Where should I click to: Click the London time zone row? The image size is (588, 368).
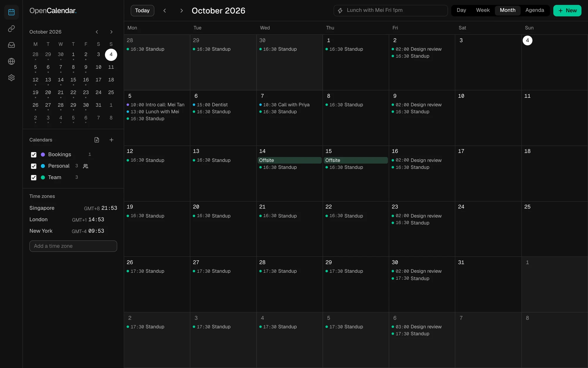[73, 220]
